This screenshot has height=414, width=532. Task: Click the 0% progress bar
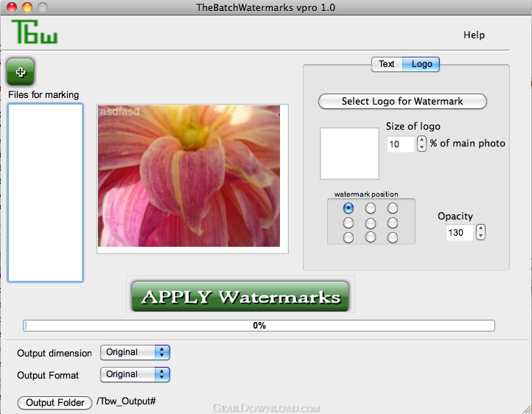tap(259, 326)
